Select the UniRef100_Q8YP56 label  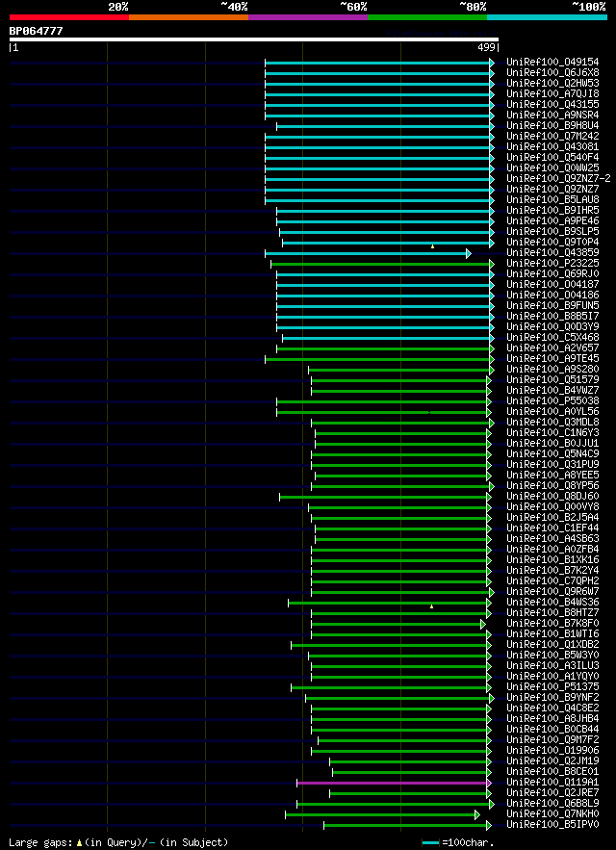(552, 486)
